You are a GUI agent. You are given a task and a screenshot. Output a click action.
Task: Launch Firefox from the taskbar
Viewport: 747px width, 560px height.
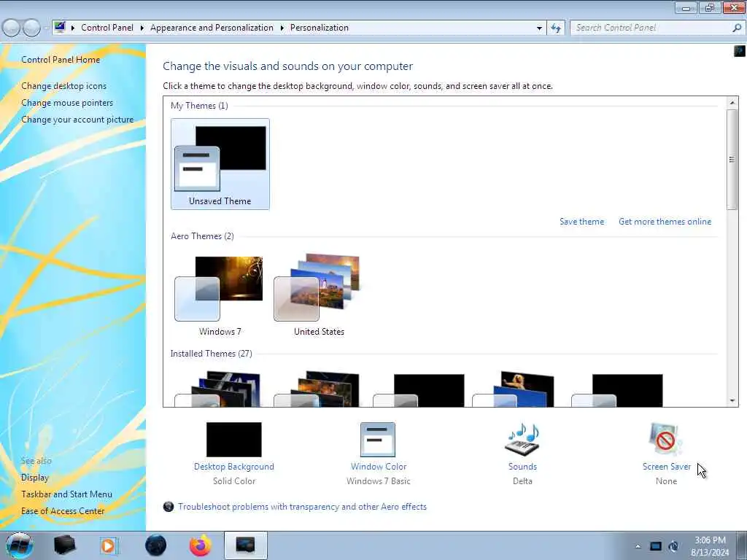click(201, 545)
